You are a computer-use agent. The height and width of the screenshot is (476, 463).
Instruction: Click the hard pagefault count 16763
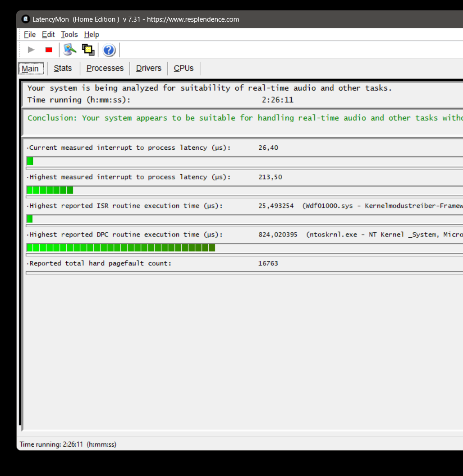click(268, 263)
